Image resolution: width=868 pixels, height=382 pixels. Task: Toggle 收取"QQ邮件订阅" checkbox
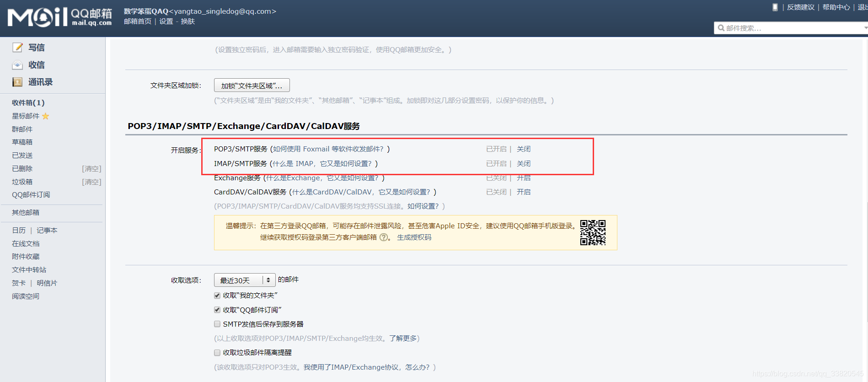[x=217, y=310]
